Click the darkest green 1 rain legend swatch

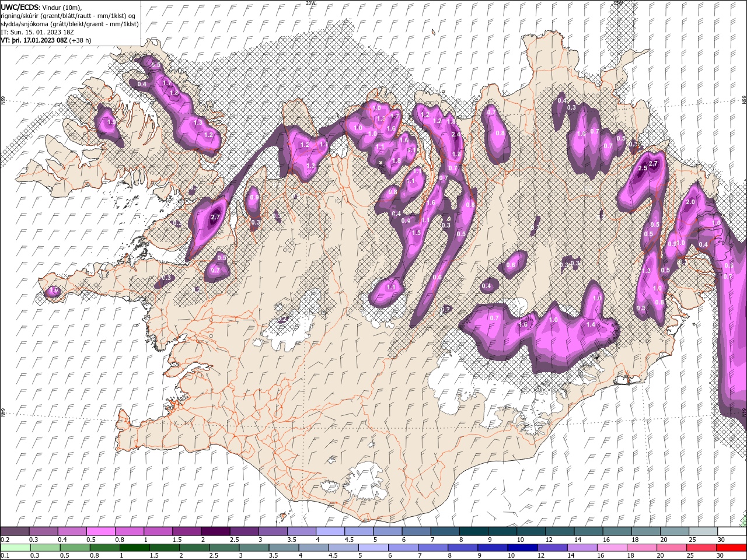134,548
